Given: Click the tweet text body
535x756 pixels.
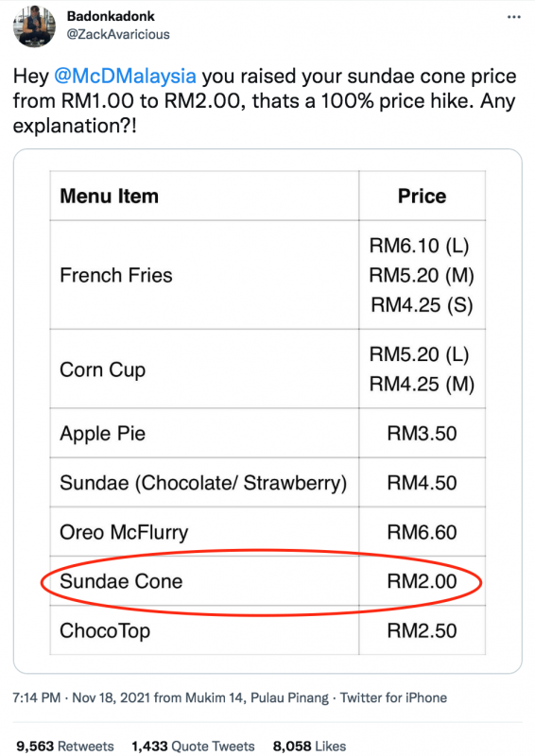Looking at the screenshot, I should pos(265,101).
